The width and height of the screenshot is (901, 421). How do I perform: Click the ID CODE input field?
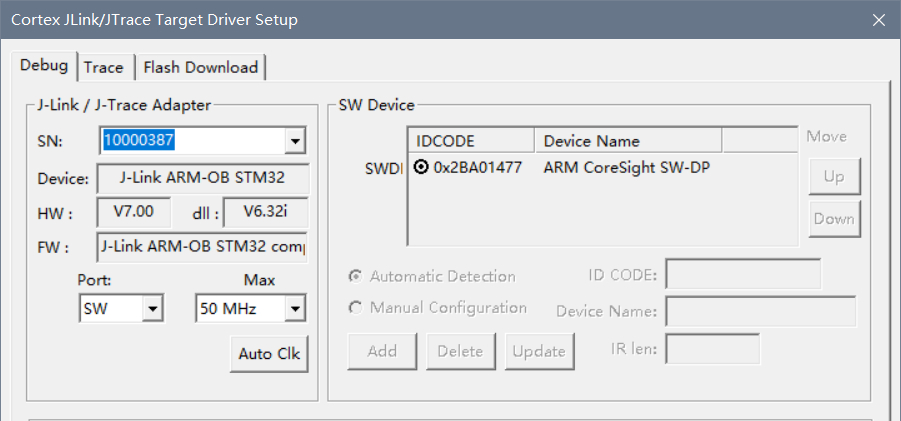742,275
